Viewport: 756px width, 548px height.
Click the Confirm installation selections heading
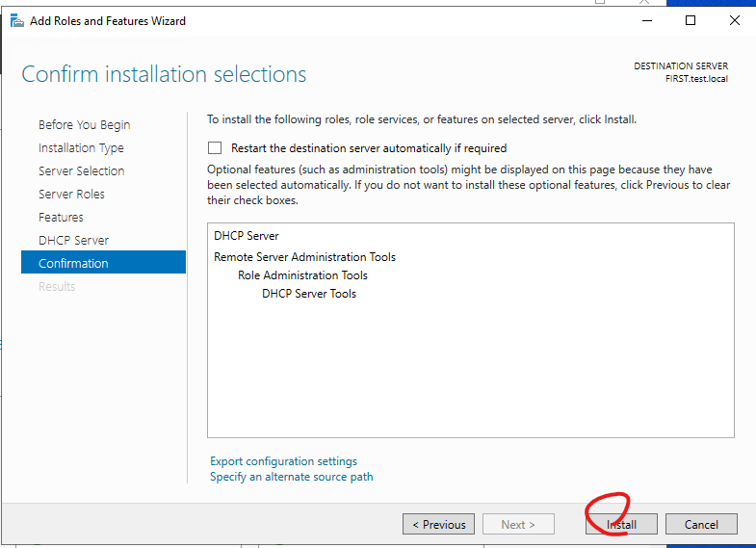[164, 75]
